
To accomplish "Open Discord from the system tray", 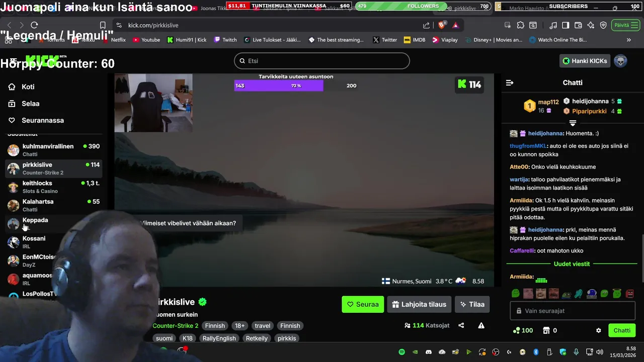I will point(429,352).
